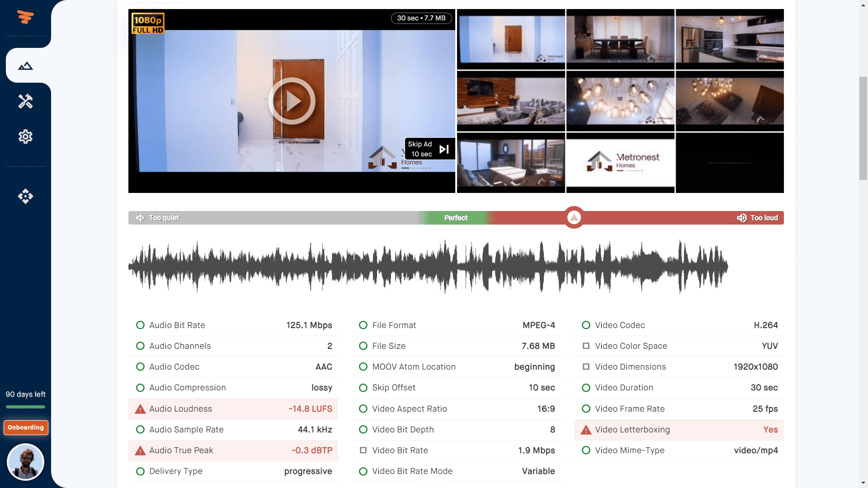This screenshot has width=868, height=488.
Task: Click Audio True Peak warning triangle
Action: [140, 450]
